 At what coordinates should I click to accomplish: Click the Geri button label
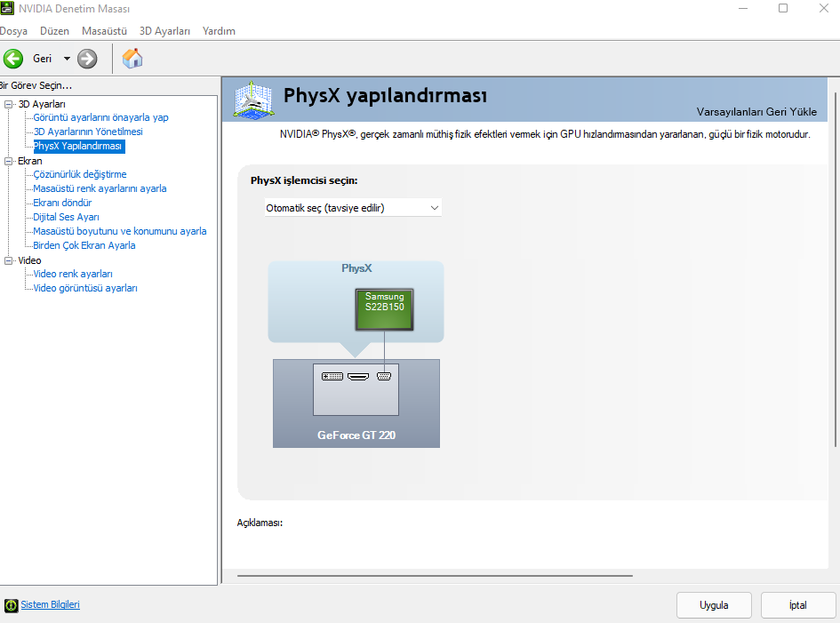(x=43, y=59)
